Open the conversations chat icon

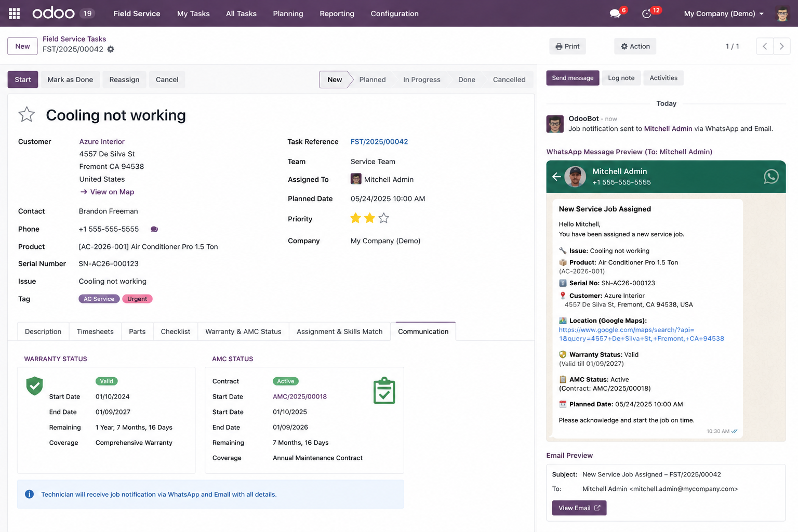(x=615, y=14)
